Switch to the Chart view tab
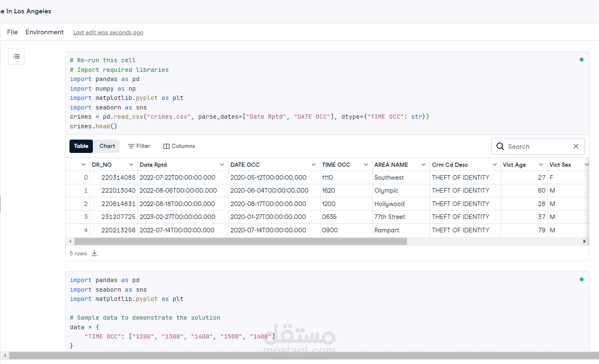The width and height of the screenshot is (599, 364). [x=107, y=146]
